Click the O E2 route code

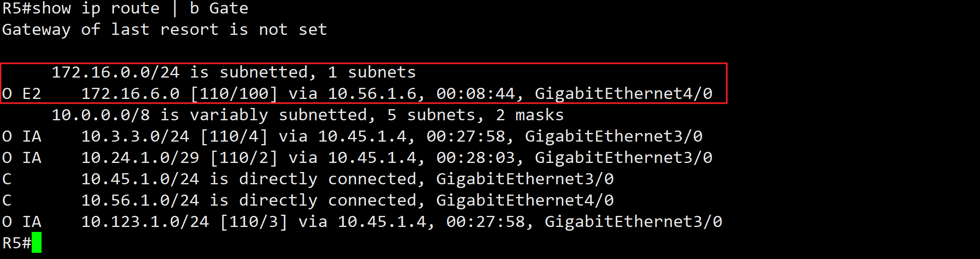22,94
